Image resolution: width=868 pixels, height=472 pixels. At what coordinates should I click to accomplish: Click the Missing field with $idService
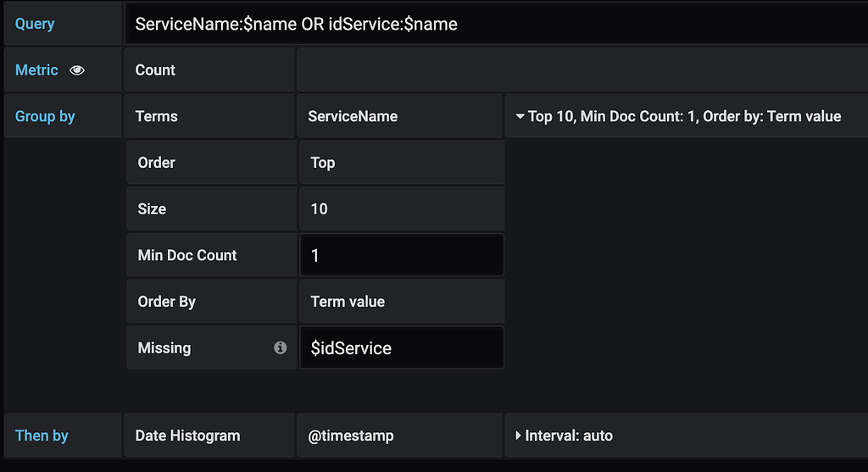[x=401, y=348]
